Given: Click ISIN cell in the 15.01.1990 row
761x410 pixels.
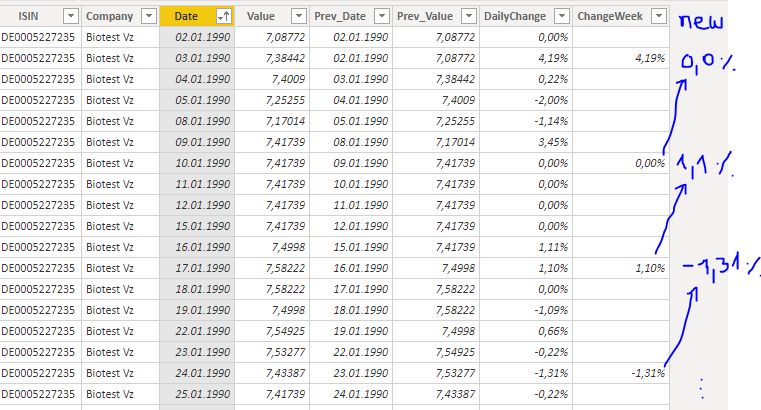Looking at the screenshot, I should tap(41, 226).
